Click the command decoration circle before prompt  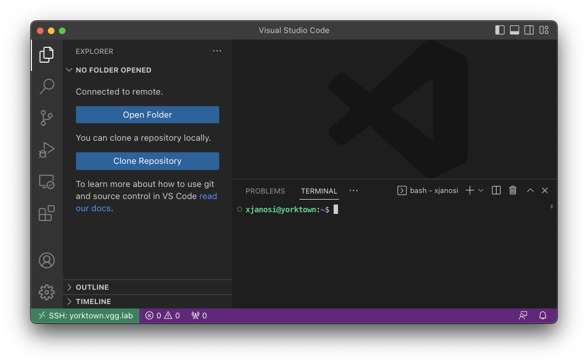pyautogui.click(x=239, y=209)
